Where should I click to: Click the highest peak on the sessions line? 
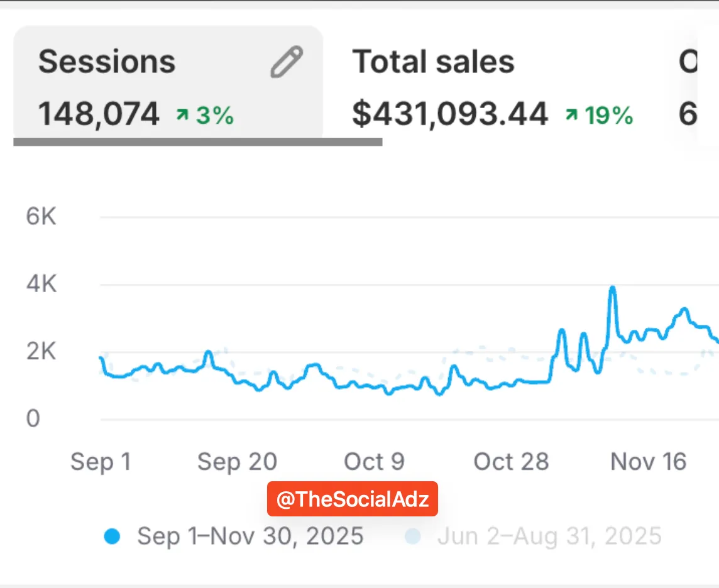coord(612,288)
